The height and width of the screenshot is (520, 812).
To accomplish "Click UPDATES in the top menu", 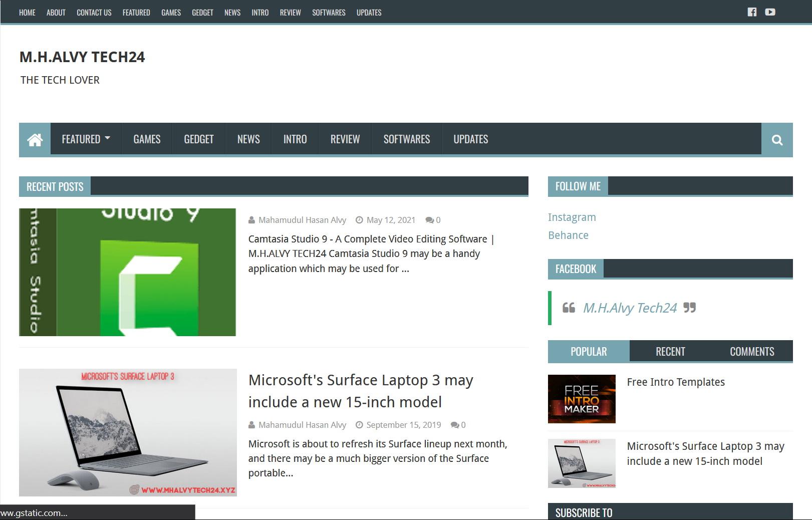I will pyautogui.click(x=369, y=13).
